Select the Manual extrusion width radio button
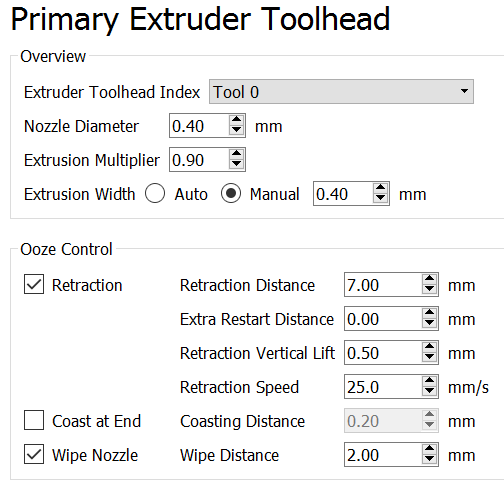Screen dimensions: 504x481 click(x=231, y=193)
